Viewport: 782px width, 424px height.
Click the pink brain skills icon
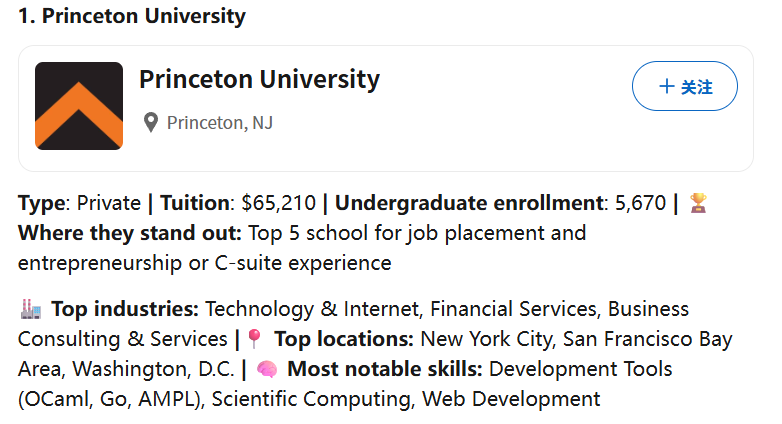(x=267, y=369)
